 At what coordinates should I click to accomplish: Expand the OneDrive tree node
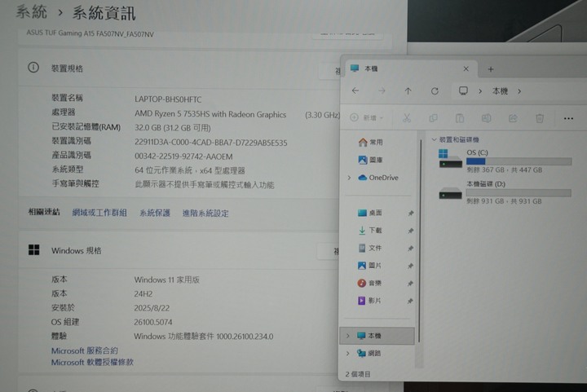coord(349,178)
